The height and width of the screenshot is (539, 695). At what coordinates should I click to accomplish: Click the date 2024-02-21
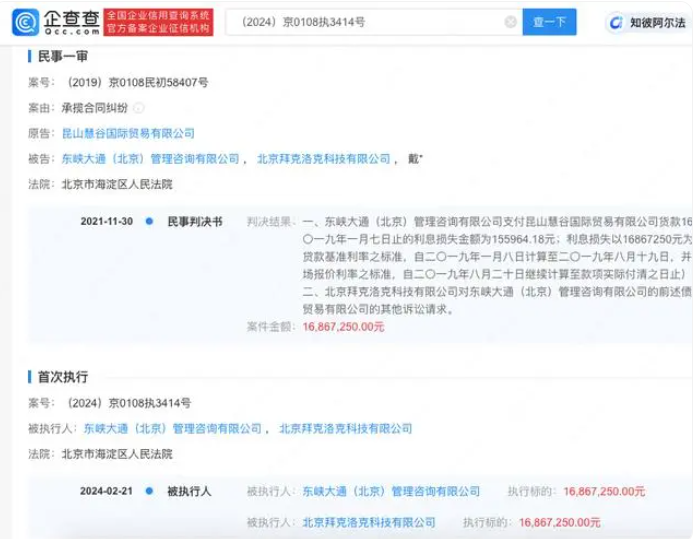click(106, 491)
